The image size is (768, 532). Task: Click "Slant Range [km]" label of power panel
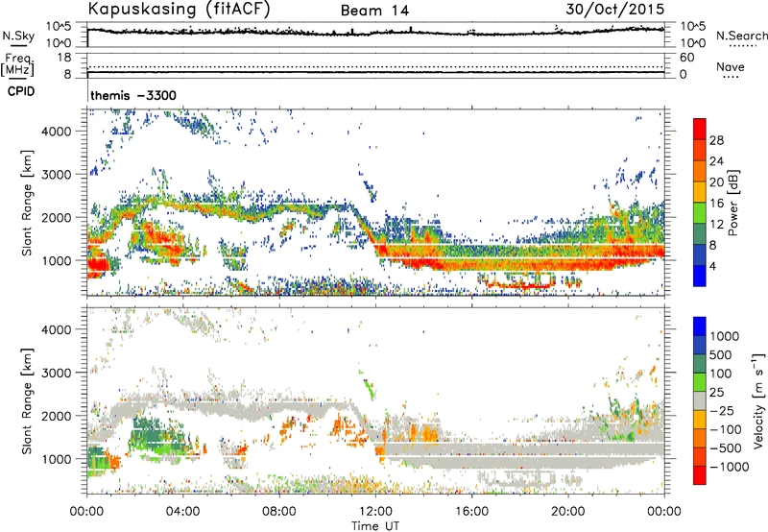tap(27, 203)
